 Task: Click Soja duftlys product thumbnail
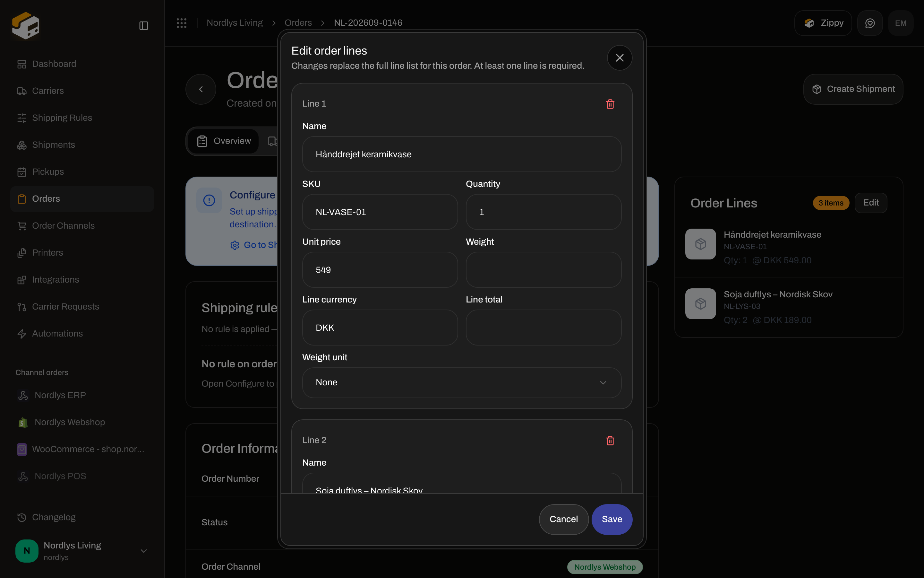(701, 303)
